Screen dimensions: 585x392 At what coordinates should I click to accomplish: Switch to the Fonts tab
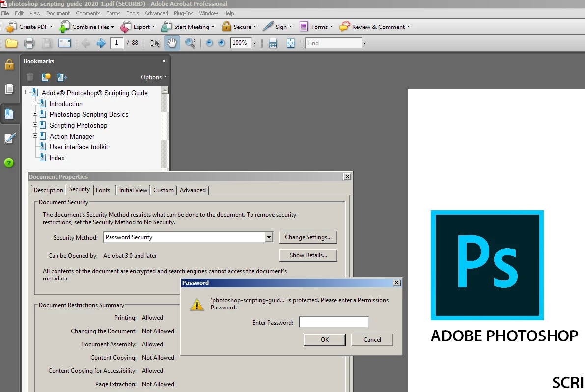pyautogui.click(x=103, y=190)
